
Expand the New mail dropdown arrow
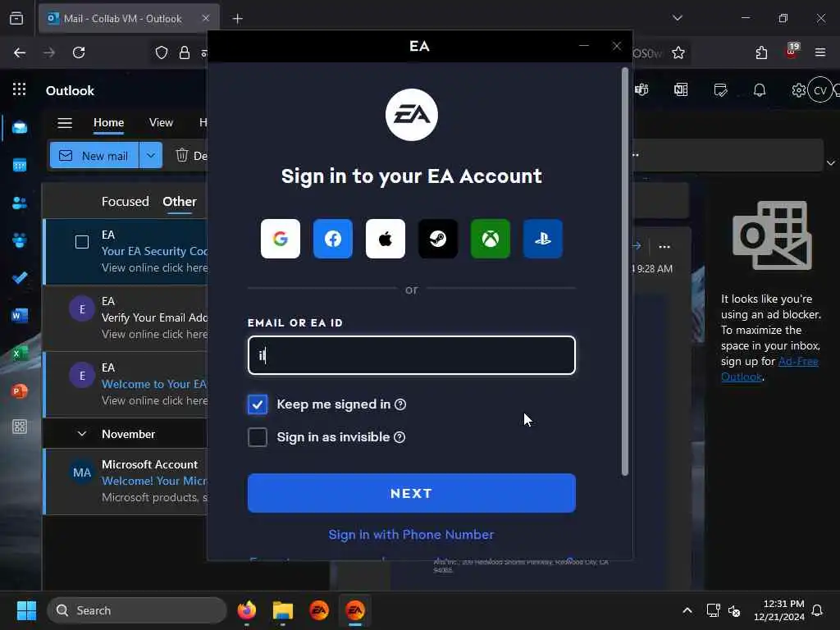point(151,155)
